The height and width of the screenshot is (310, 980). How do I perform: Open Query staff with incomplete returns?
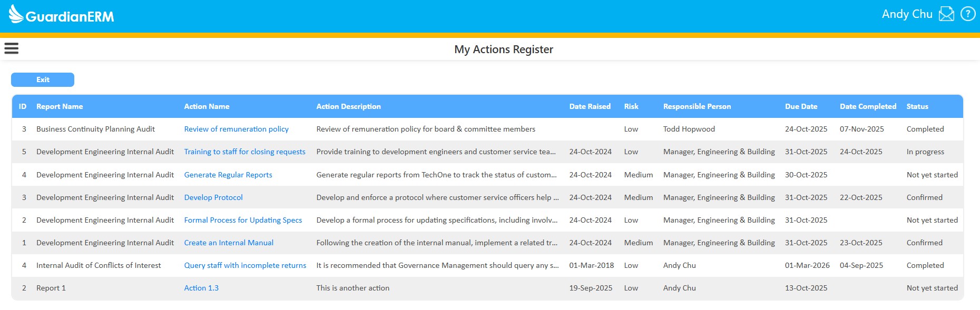245,265
